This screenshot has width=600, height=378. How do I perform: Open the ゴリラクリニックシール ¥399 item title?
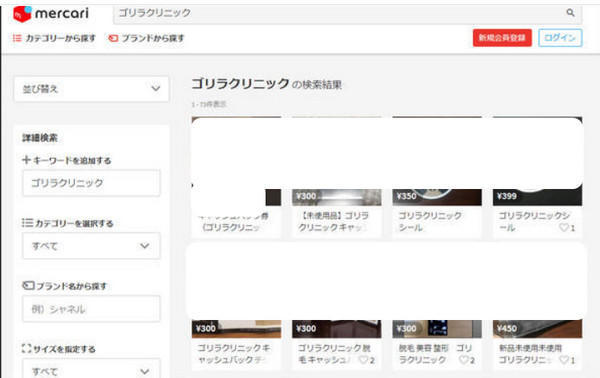[534, 222]
